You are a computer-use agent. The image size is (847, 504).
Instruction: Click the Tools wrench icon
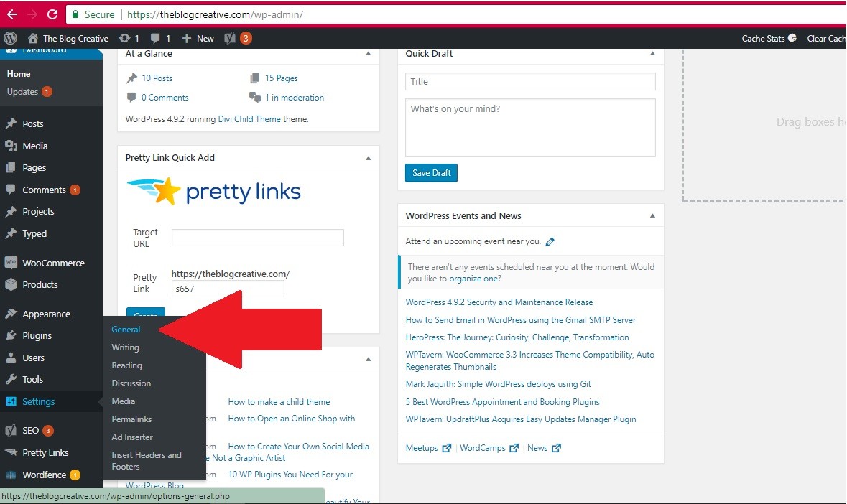11,379
